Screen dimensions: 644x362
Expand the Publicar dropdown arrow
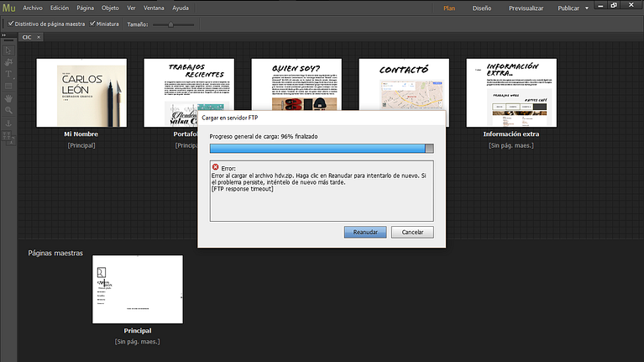point(587,8)
